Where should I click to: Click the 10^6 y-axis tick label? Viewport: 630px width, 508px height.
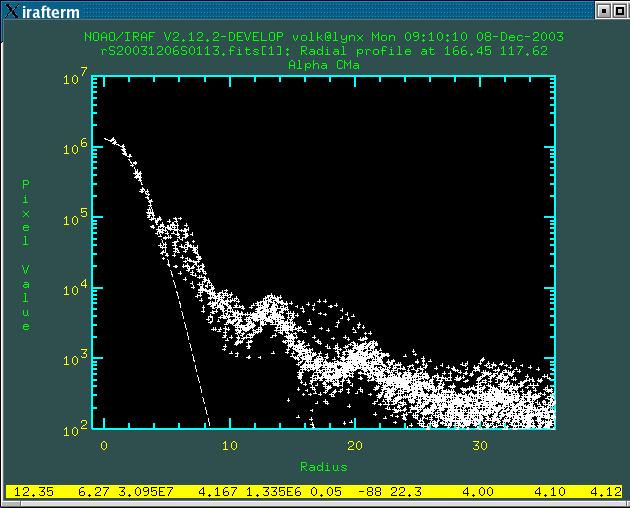point(75,147)
